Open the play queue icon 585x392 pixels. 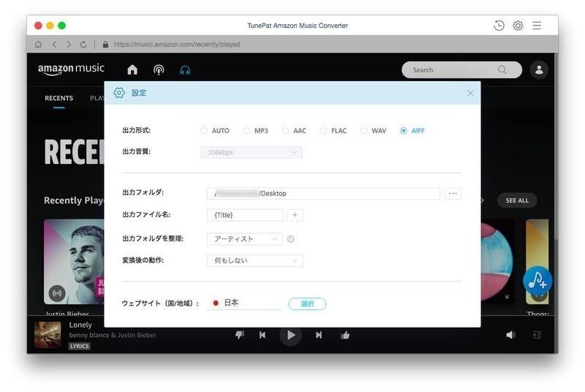point(537,335)
